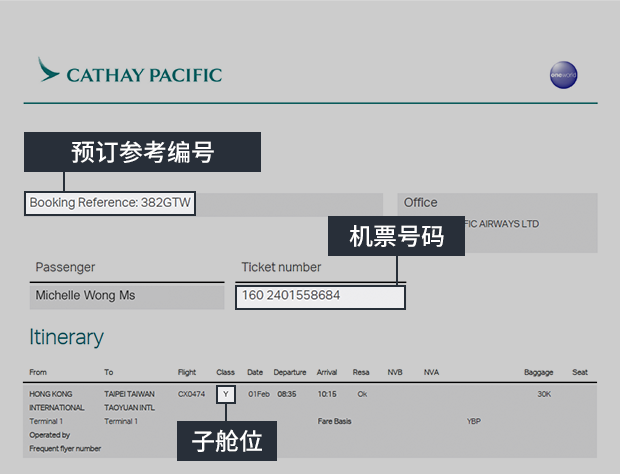Click the Date column header

[x=255, y=372]
